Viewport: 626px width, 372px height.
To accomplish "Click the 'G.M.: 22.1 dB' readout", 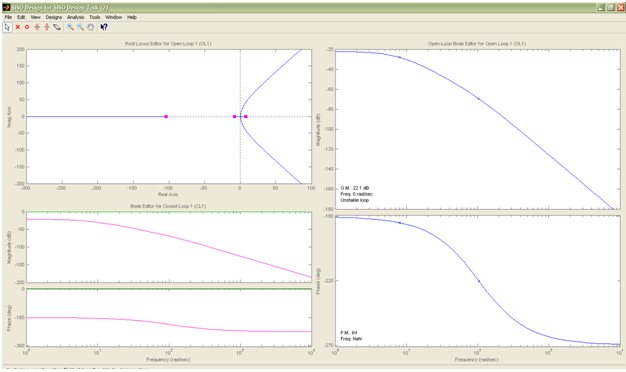I will click(355, 188).
